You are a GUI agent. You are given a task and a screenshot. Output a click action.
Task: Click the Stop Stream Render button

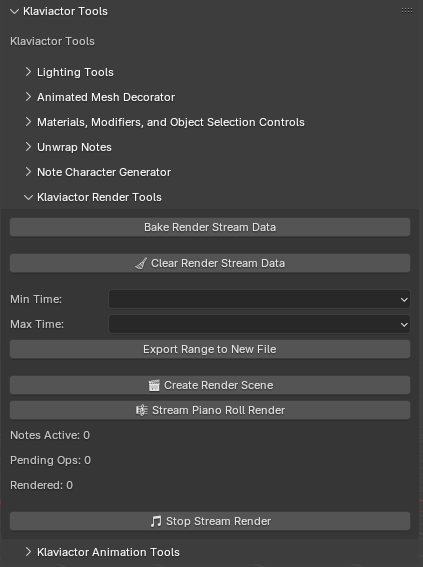pyautogui.click(x=210, y=521)
